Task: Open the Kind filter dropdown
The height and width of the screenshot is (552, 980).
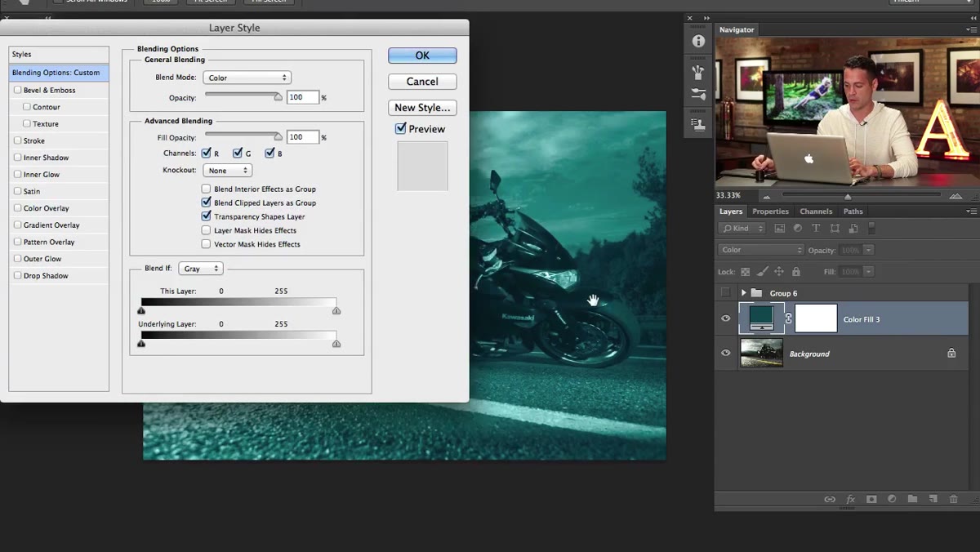Action: [x=742, y=229]
